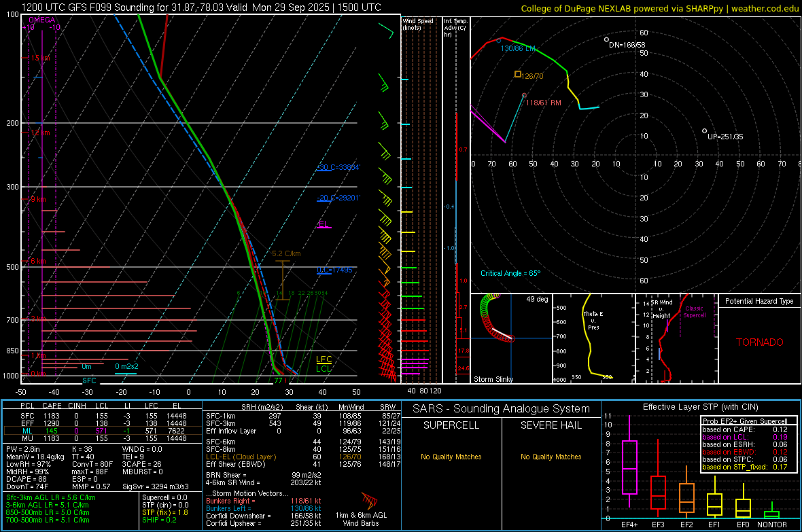Click the red EF3 box plot

click(x=658, y=479)
